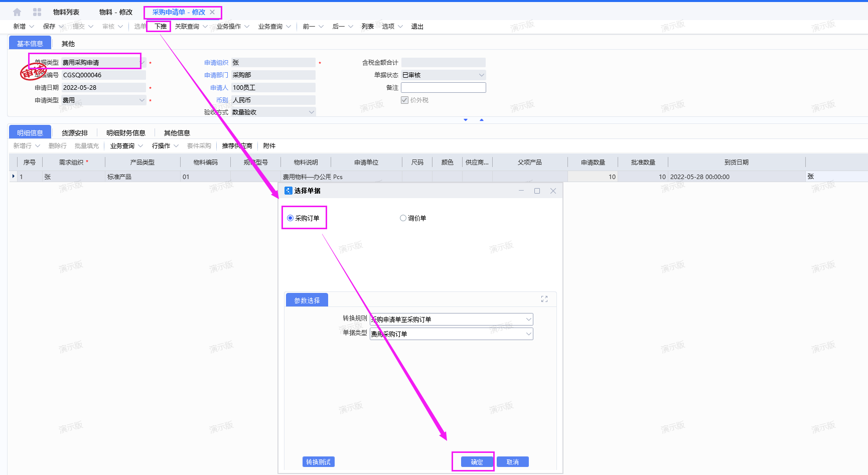Select the 采购订单 radio option
868x475 pixels.
tap(290, 218)
